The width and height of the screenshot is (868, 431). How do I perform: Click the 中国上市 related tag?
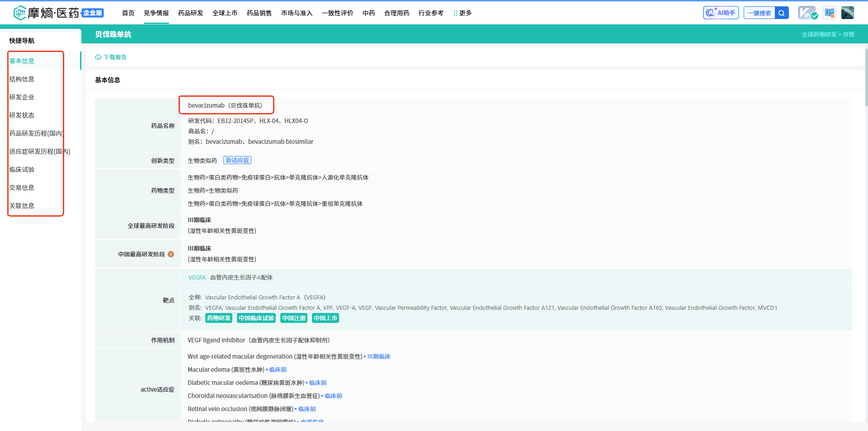pos(325,318)
